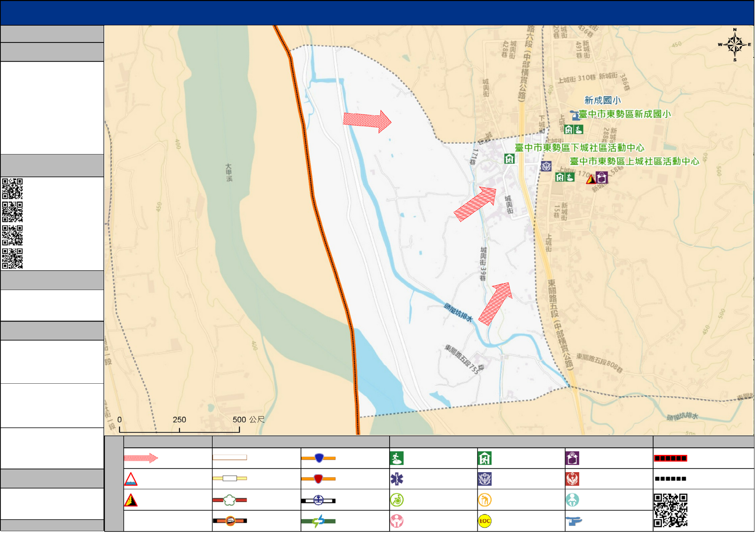The image size is (756, 533).
Task: Click legend white road swatch
Action: click(x=230, y=458)
